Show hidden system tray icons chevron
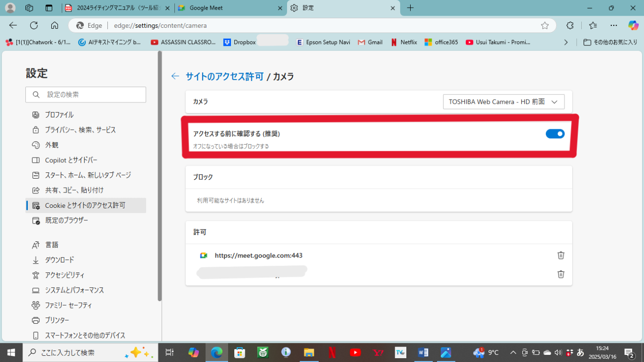The width and height of the screenshot is (644, 362). click(x=513, y=352)
